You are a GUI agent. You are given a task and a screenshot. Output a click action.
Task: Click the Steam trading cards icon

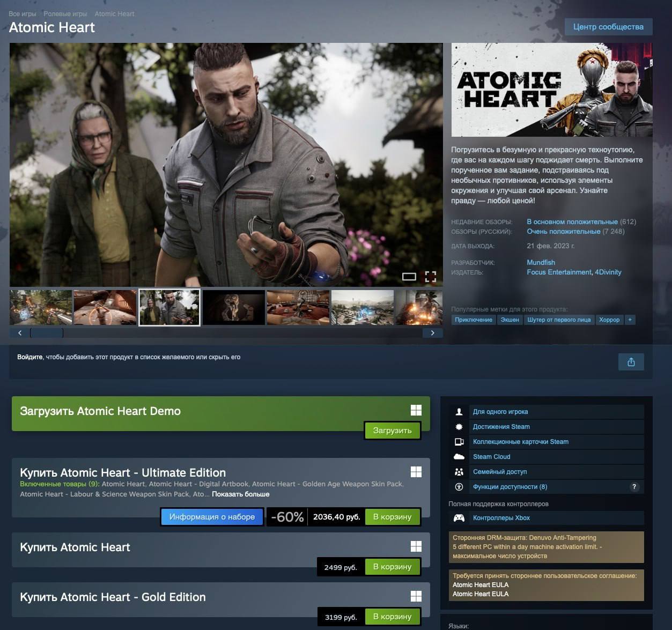point(459,442)
